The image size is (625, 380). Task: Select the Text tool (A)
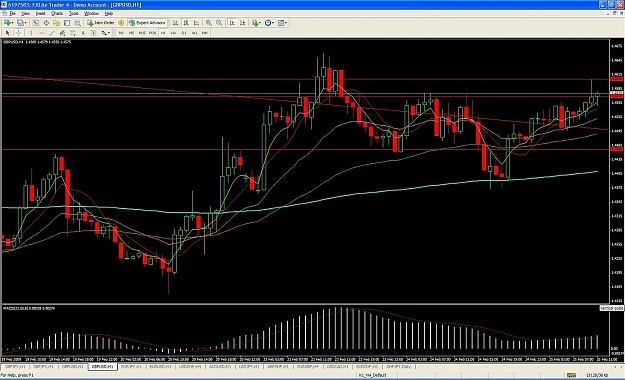[83, 33]
